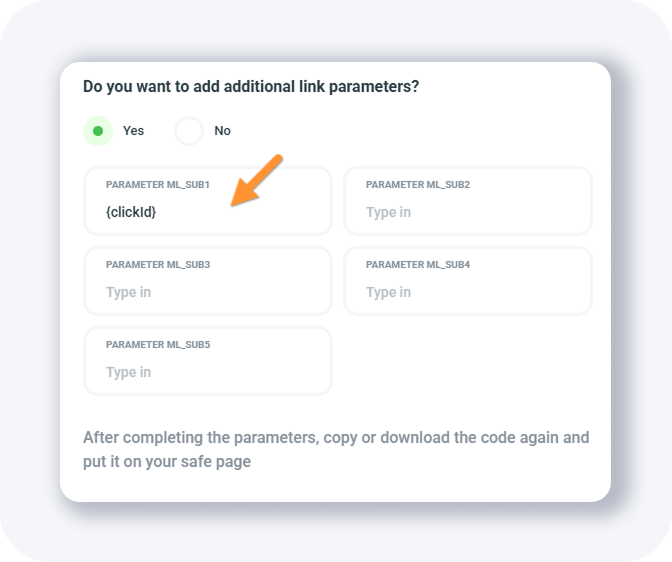The width and height of the screenshot is (672, 562).
Task: Click "Type in" placeholder under ML_SUB4
Action: (388, 292)
